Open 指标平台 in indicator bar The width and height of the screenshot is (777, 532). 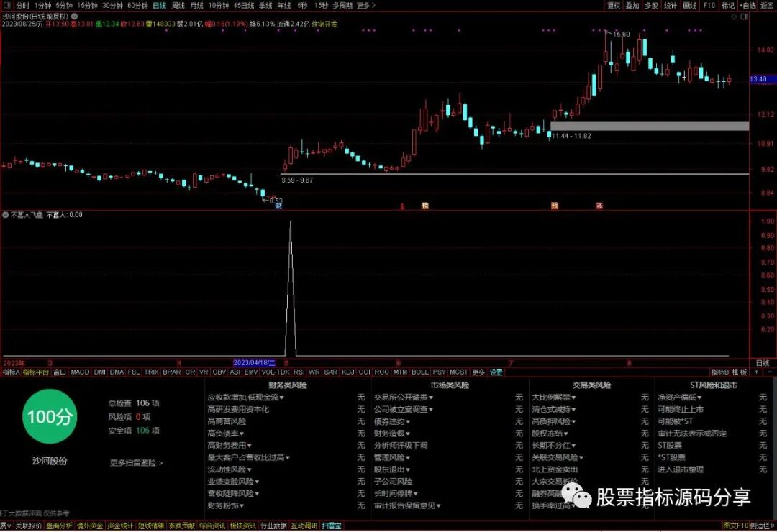point(36,372)
